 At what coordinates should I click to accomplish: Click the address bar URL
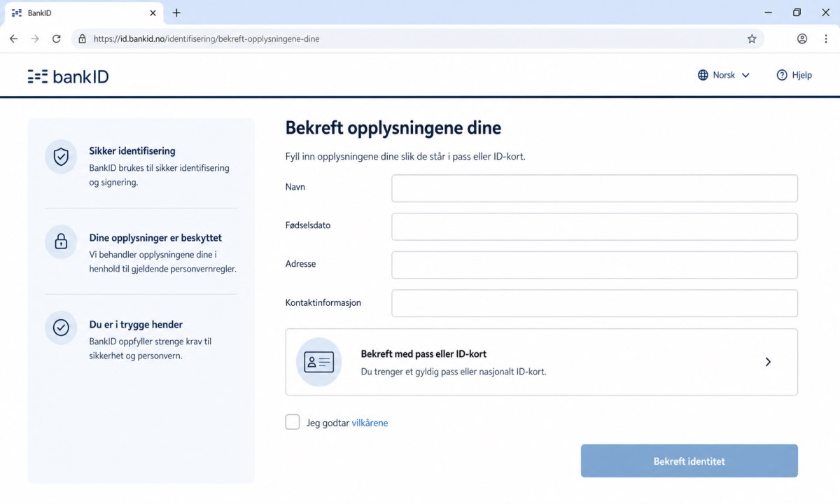tap(206, 38)
